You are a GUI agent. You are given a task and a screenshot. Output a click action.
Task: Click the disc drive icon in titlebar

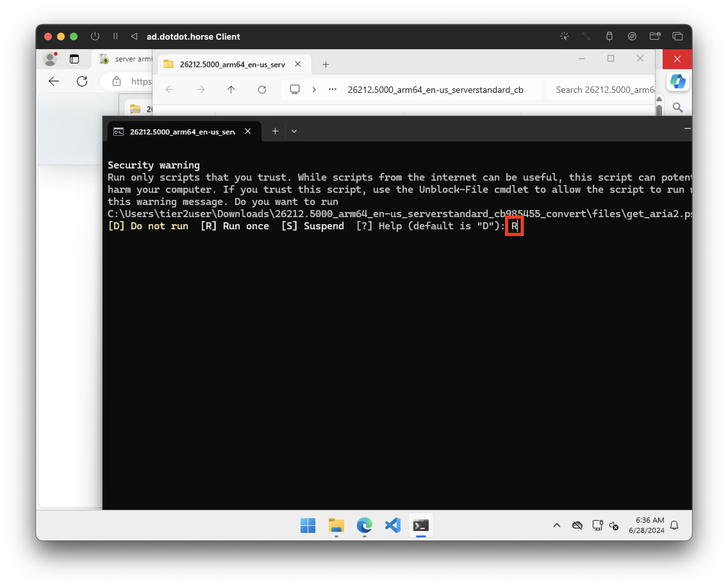click(x=632, y=36)
